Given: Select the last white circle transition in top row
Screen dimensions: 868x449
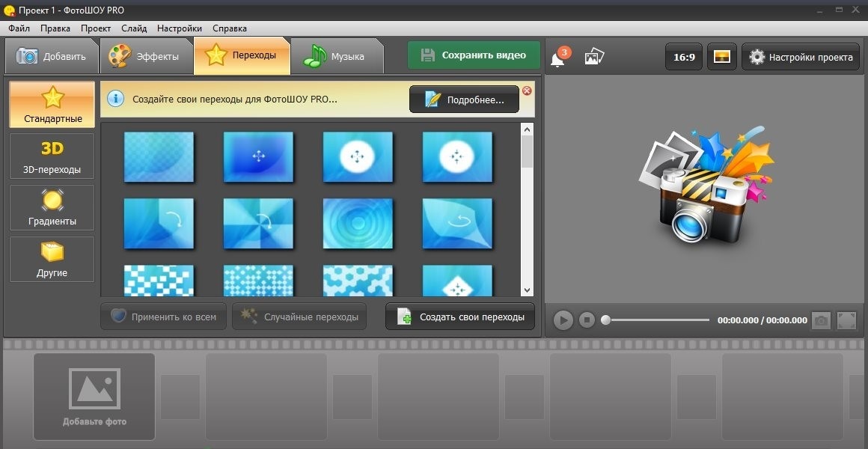Looking at the screenshot, I should coord(457,156).
